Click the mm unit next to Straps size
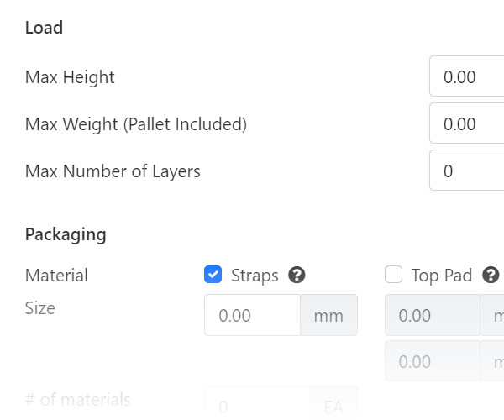The width and height of the screenshot is (504, 420). 329,316
